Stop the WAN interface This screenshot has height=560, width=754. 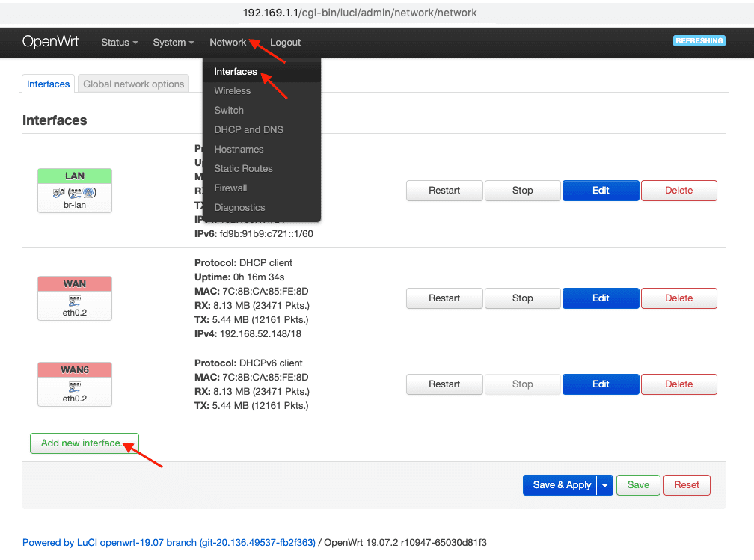coord(522,298)
